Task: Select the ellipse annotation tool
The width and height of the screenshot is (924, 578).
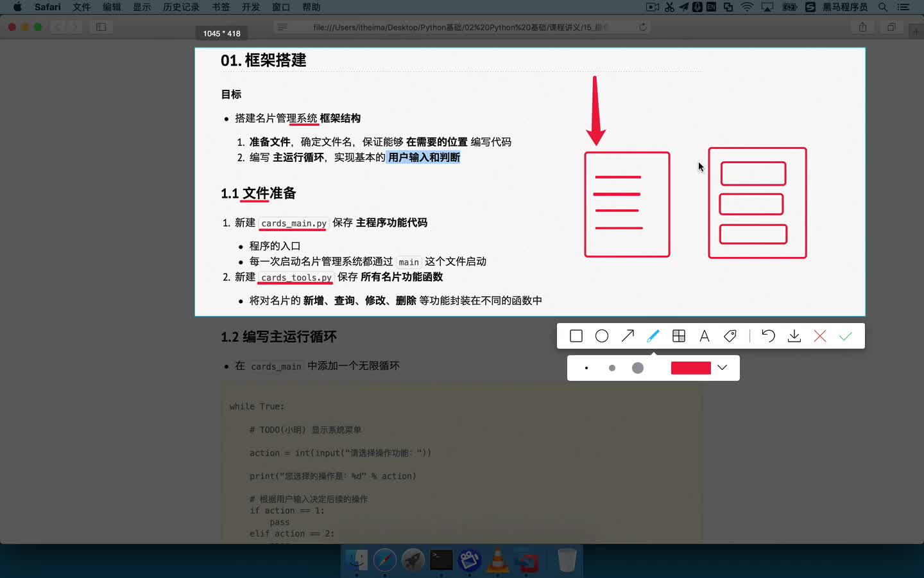Action: pyautogui.click(x=602, y=335)
